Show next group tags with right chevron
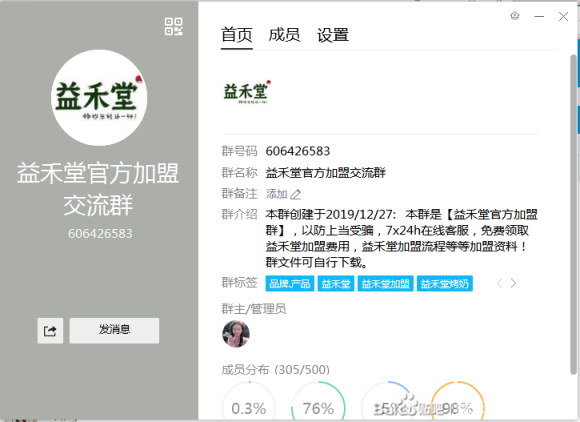This screenshot has height=422, width=580. 513,283
